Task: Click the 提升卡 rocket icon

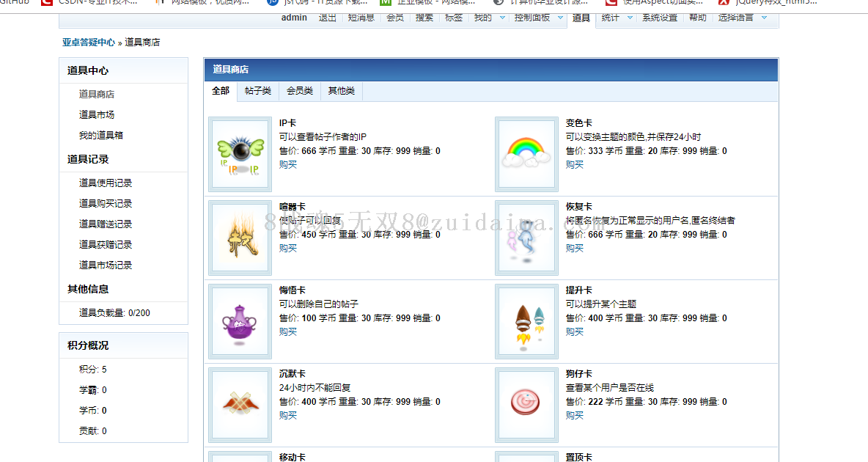Action: tap(526, 322)
